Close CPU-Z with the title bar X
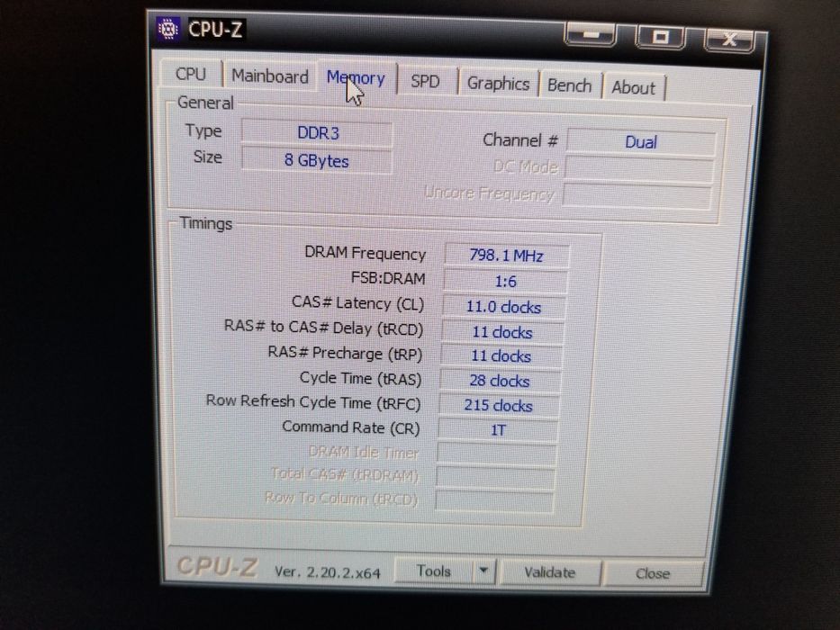840x630 pixels. (x=729, y=39)
